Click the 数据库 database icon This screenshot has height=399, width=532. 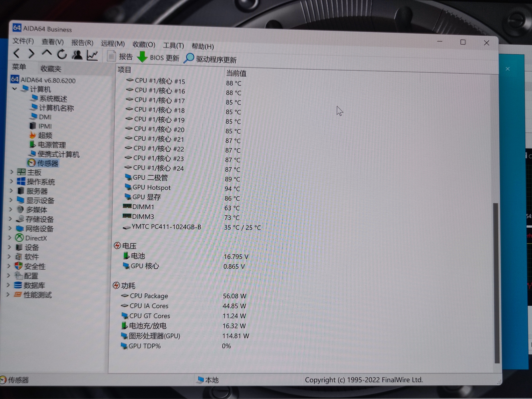point(18,285)
